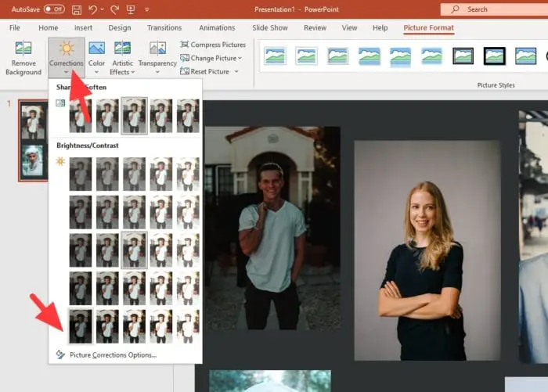This screenshot has height=392, width=548.
Task: Expand the Change Picture dropdown
Action: [x=240, y=58]
